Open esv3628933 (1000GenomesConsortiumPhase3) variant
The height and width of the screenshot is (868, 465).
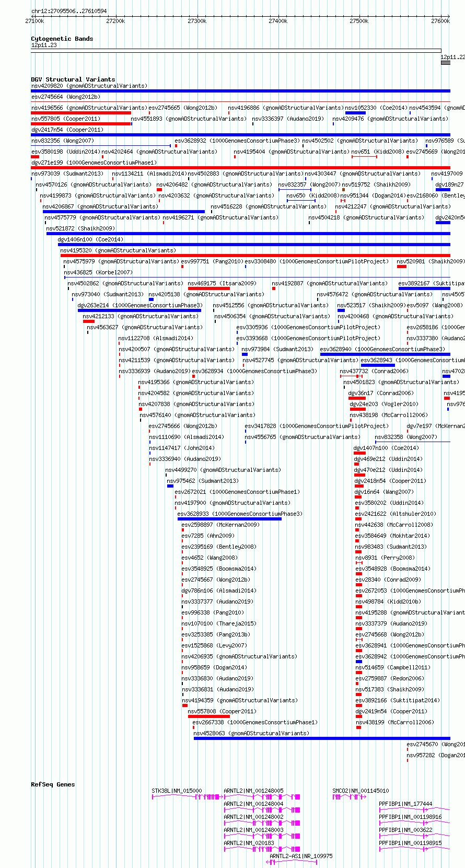tap(240, 514)
